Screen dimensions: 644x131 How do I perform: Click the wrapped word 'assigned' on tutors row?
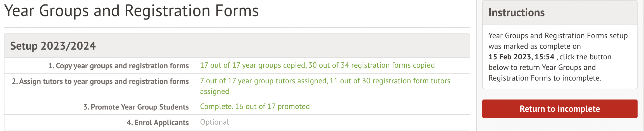tap(214, 91)
